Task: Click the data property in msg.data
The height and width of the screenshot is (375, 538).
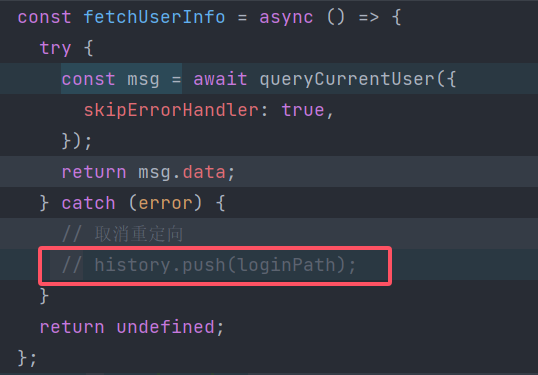Action: [x=203, y=172]
